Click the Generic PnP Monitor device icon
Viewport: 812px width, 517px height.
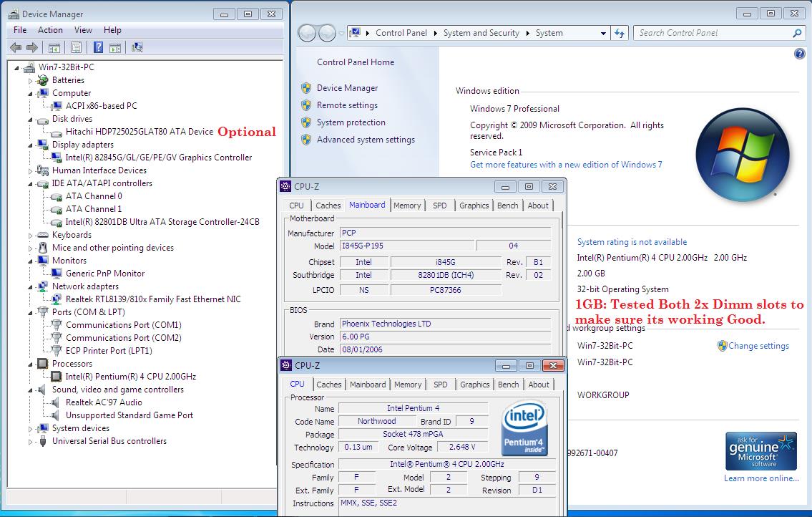click(x=57, y=274)
